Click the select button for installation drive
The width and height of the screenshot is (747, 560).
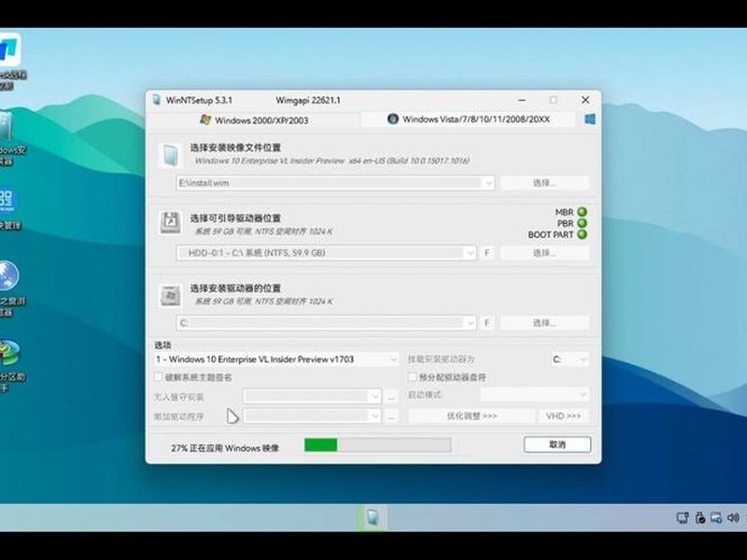544,323
